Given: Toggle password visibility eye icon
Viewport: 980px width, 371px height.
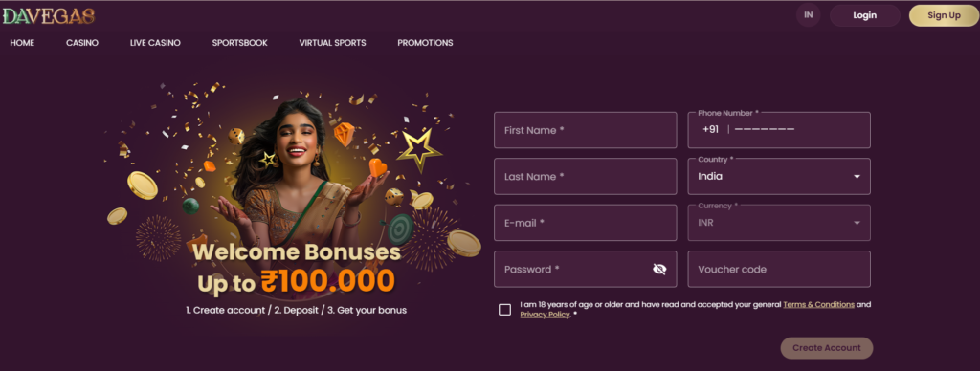Looking at the screenshot, I should [659, 270].
